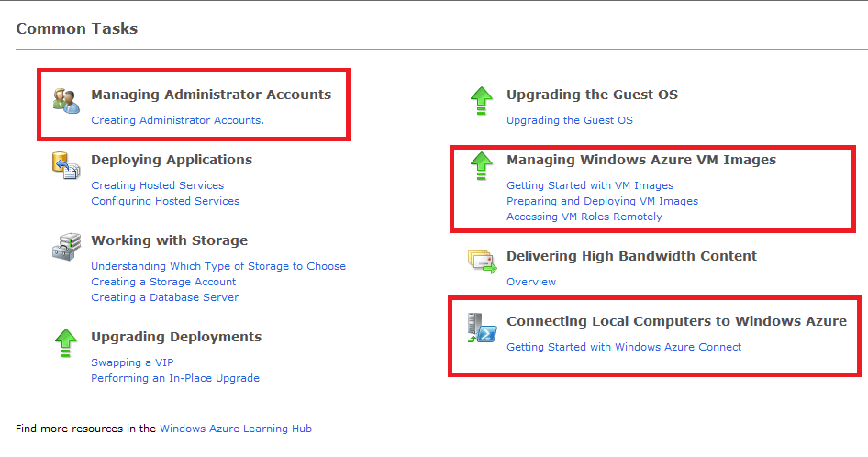Click the Common Tasks title
The height and width of the screenshot is (457, 868).
[x=76, y=28]
